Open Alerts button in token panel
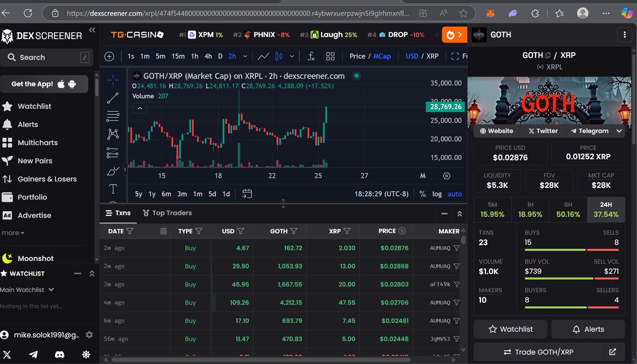 [x=588, y=329]
